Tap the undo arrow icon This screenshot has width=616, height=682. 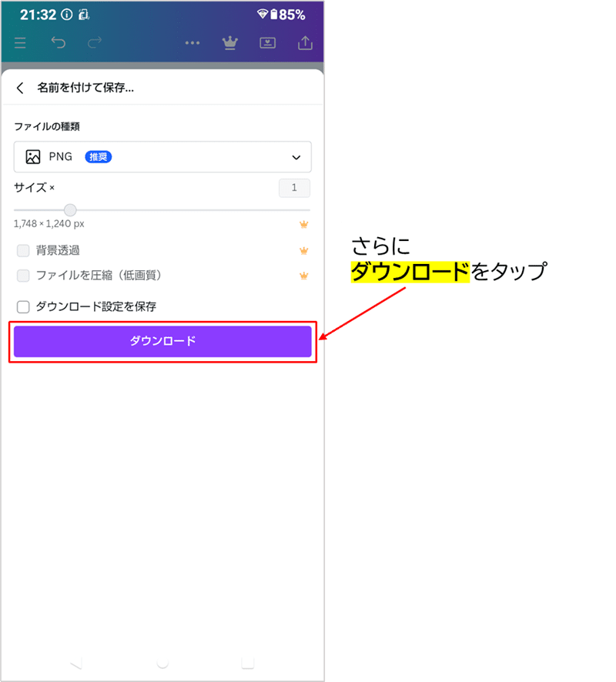(58, 42)
